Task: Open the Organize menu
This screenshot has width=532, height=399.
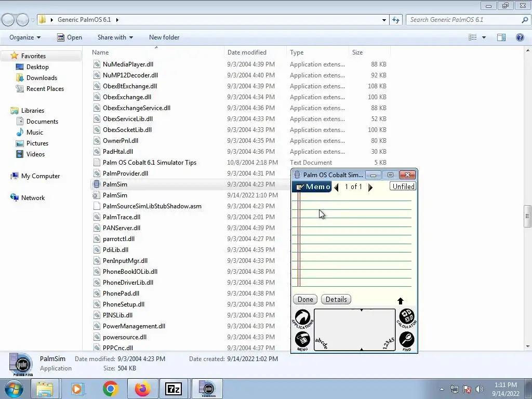Action: tap(25, 37)
